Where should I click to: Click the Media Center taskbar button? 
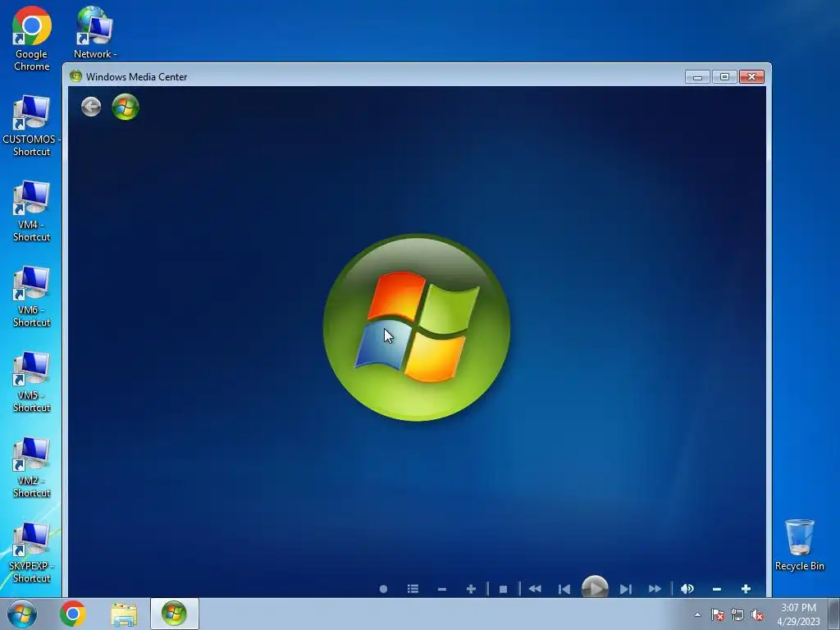pos(175,614)
